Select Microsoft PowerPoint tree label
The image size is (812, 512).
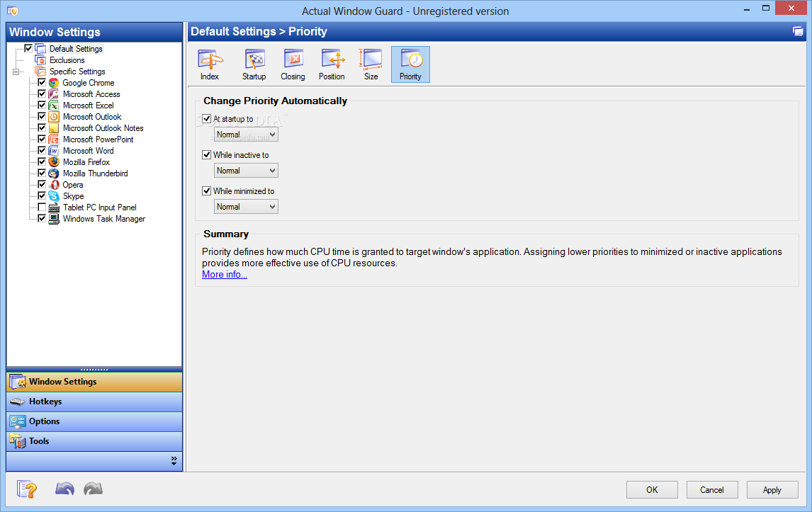[x=98, y=140]
